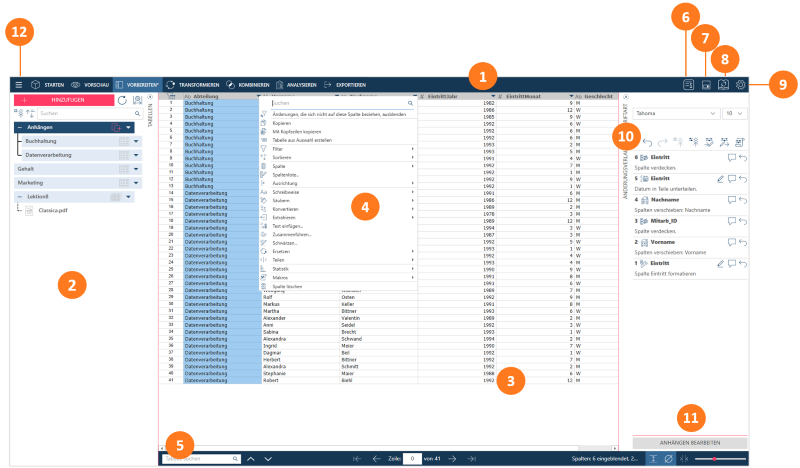This screenshot has height=468, width=800.
Task: Click the redo arrow in change history toolbar
Action: [661, 143]
